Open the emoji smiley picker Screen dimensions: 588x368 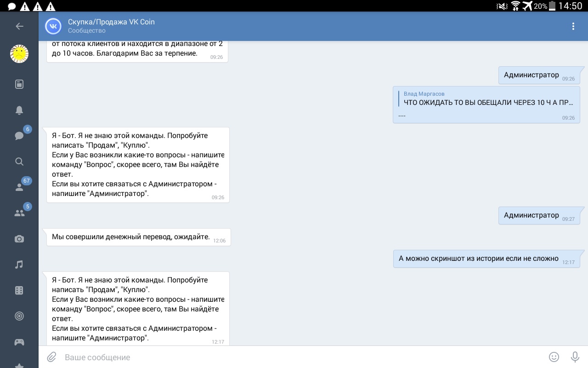(x=554, y=357)
